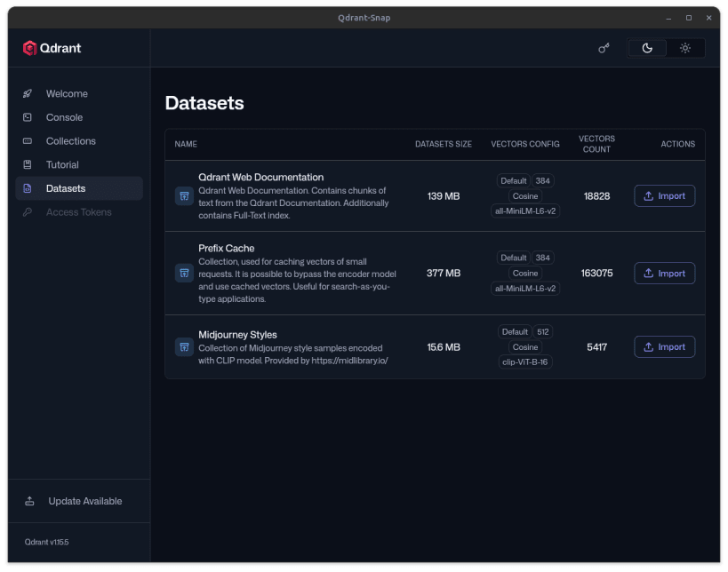Viewport: 728px width, 572px height.
Task: Click the Access Tokens key icon
Action: [28, 212]
